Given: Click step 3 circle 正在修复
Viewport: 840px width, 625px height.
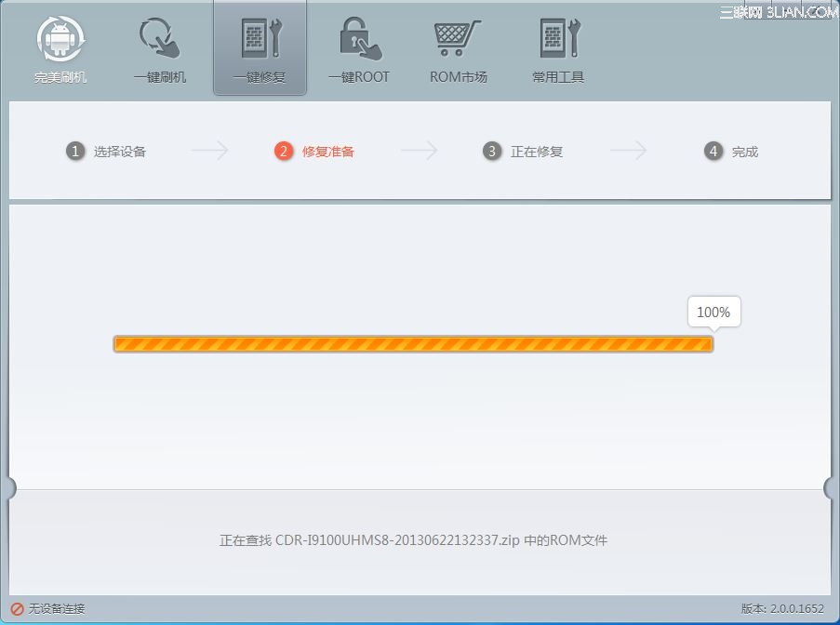Looking at the screenshot, I should point(492,151).
